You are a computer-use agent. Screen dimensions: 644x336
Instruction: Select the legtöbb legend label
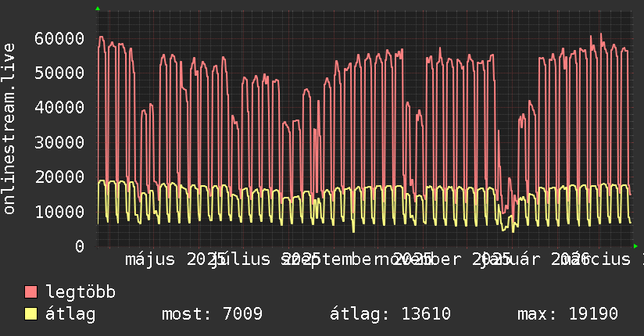pos(80,292)
